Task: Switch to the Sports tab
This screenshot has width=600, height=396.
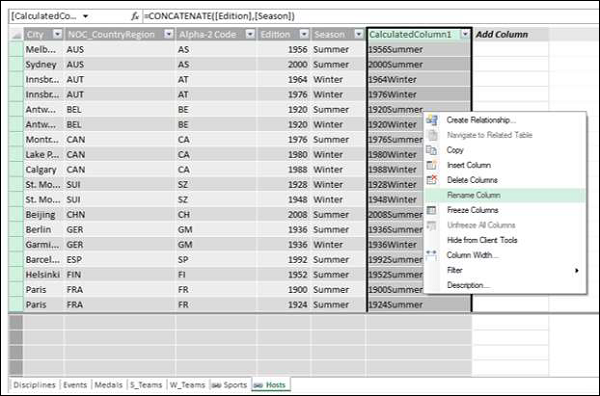Action: click(230, 385)
